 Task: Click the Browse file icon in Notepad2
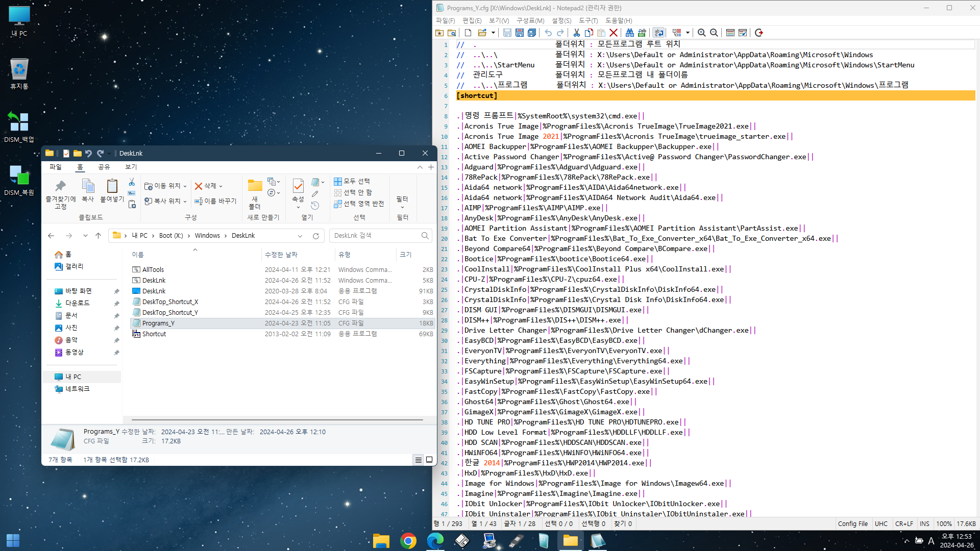point(452,33)
